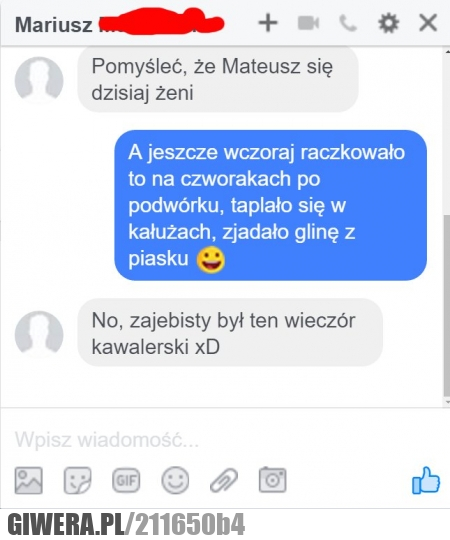Attach a photo using the picture icon
This screenshot has width=450, height=540.
click(x=29, y=480)
